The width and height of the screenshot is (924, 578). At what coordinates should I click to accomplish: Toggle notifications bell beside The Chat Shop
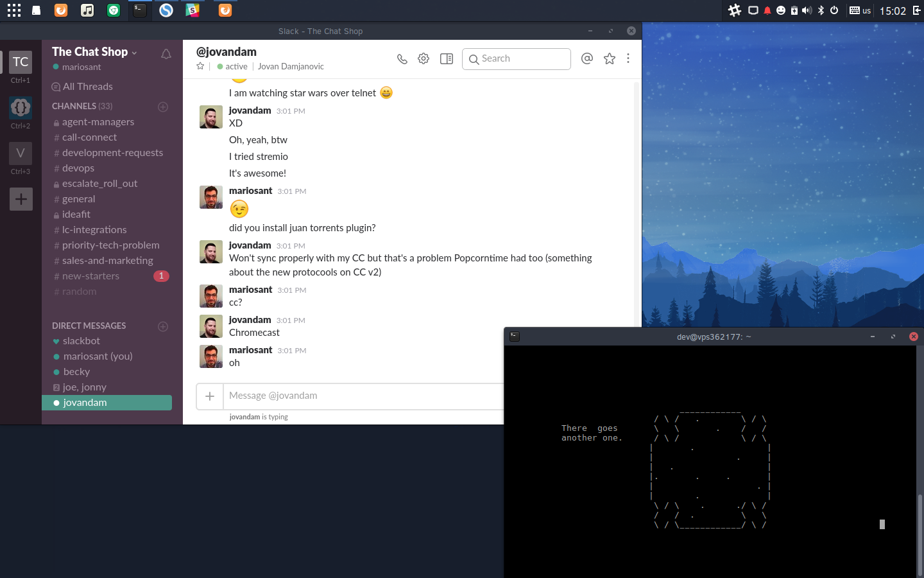pyautogui.click(x=166, y=54)
